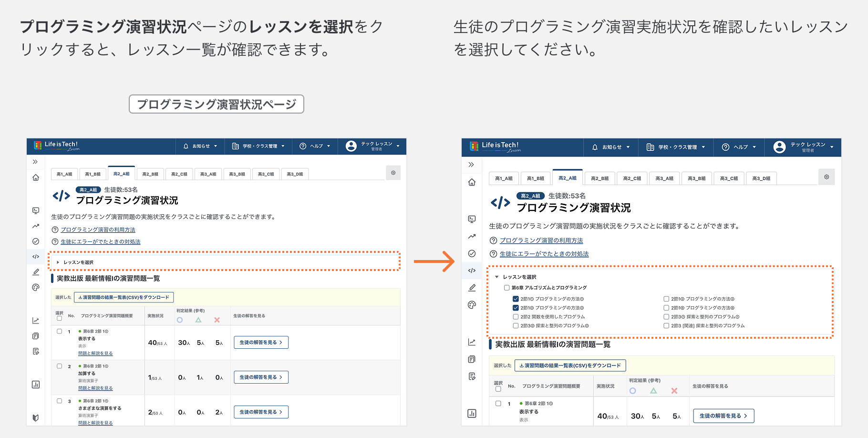
Task: Open テック レッスン account menu in right screenshot
Action: 803,147
